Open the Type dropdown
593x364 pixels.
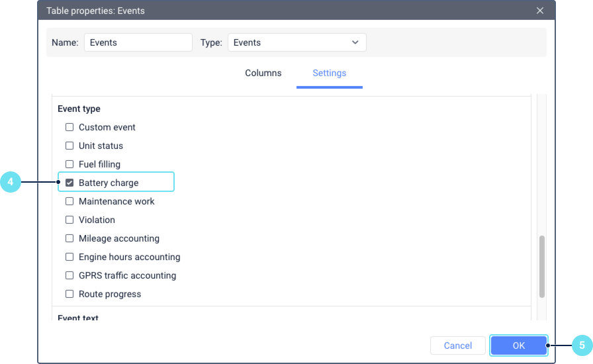[296, 42]
